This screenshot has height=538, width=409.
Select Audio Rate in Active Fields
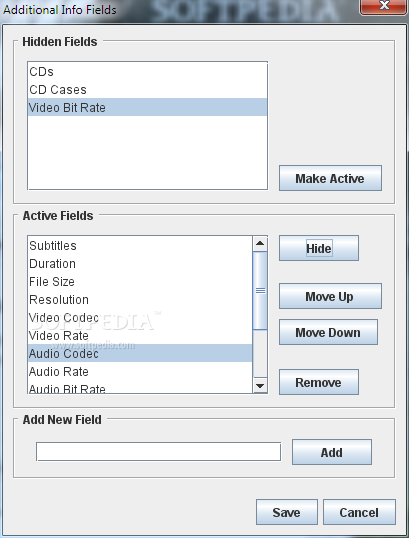140,372
